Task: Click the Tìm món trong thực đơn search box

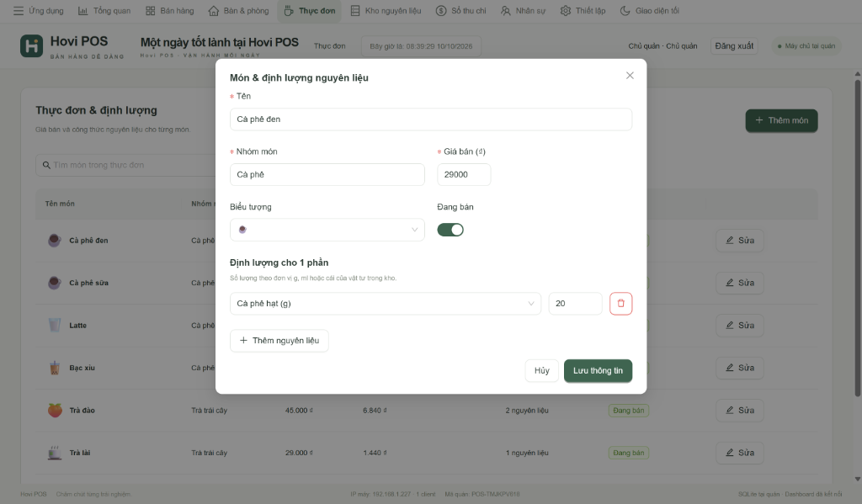Action: [x=126, y=165]
